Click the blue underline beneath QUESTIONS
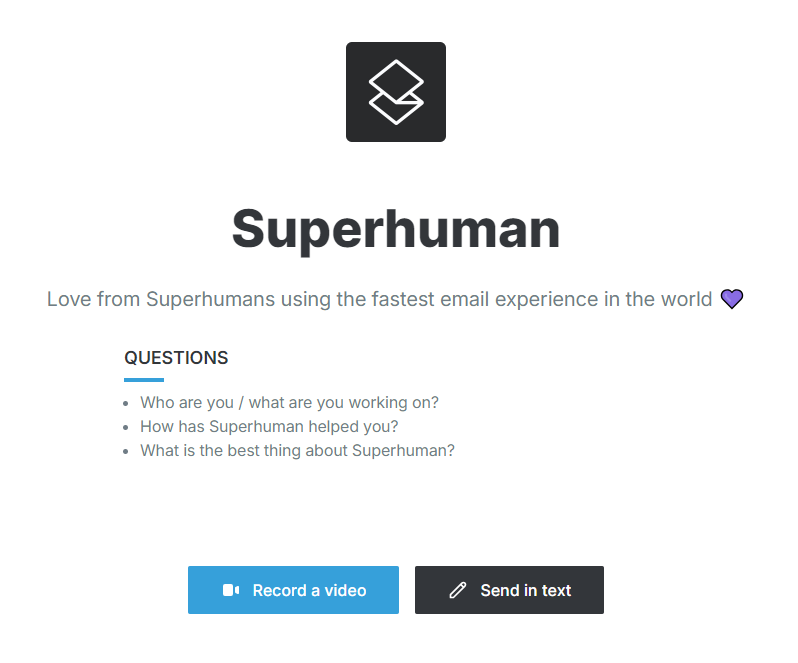 pos(144,380)
